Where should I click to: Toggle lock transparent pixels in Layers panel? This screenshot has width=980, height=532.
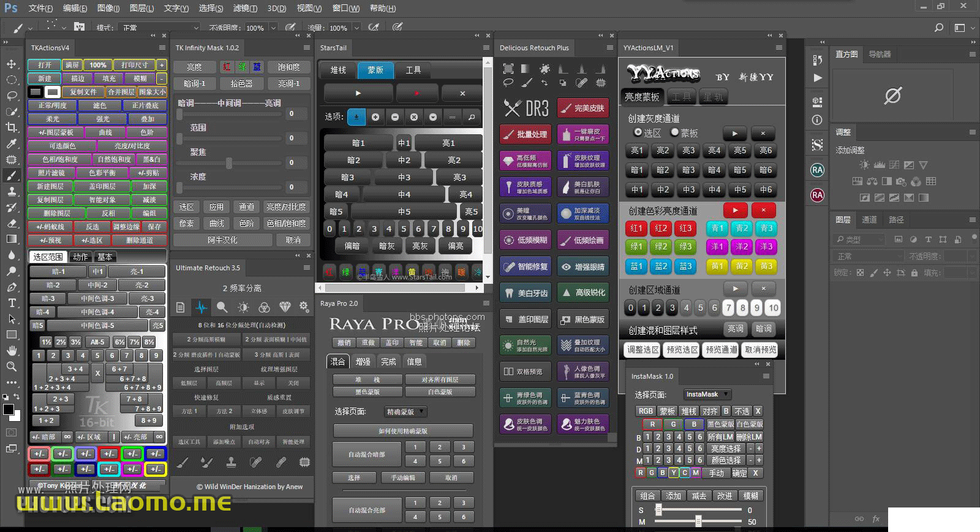pos(860,273)
